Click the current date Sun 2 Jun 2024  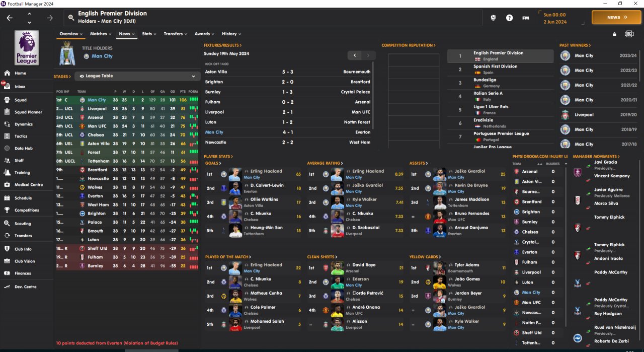(x=555, y=18)
